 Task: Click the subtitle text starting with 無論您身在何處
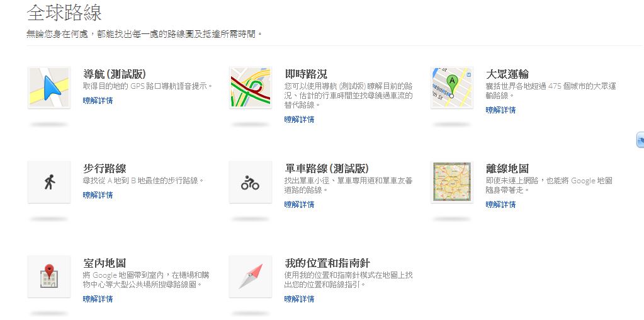click(145, 33)
